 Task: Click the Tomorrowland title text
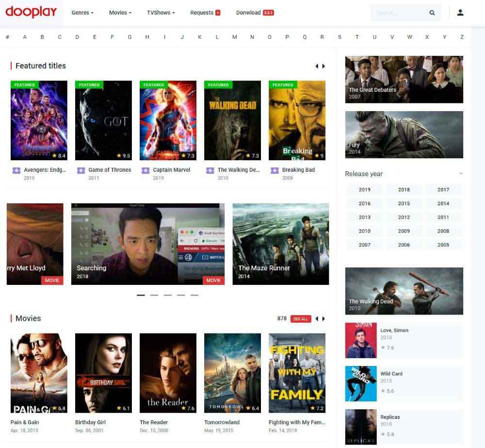point(222,422)
